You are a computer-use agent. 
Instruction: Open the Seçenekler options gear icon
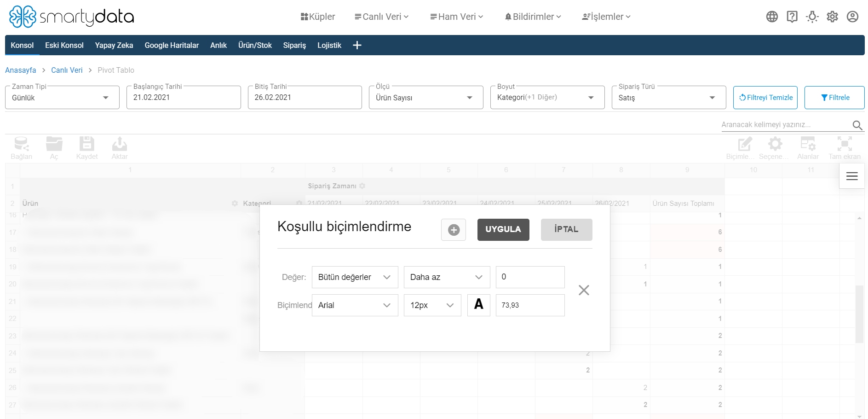(x=774, y=148)
